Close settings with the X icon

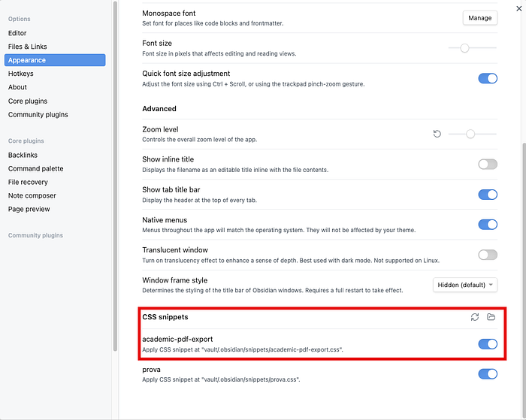point(519,8)
